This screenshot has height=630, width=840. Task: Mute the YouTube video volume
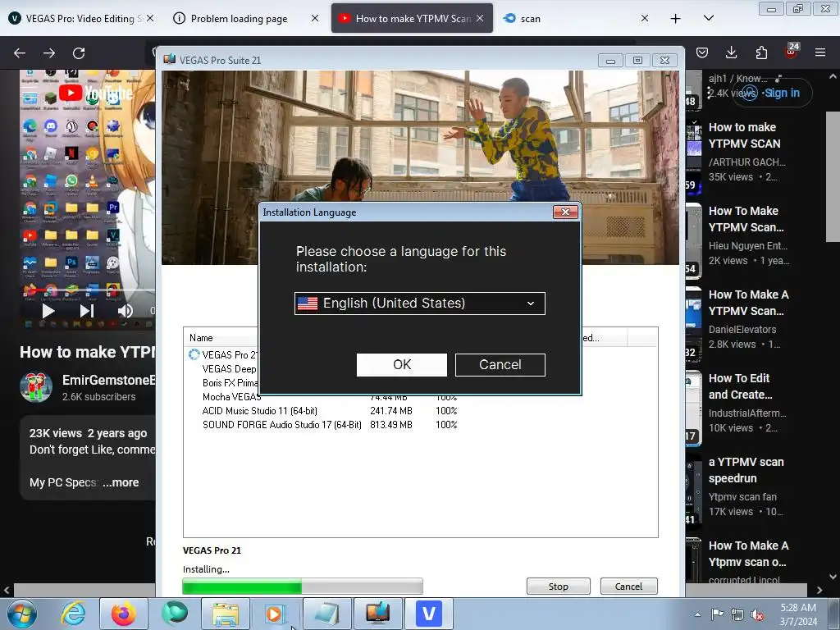[x=125, y=311]
